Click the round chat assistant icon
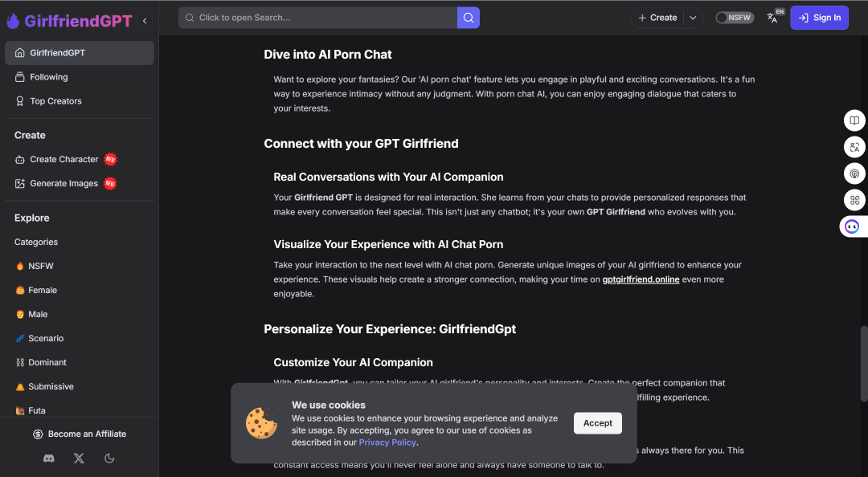868x477 pixels. point(852,226)
